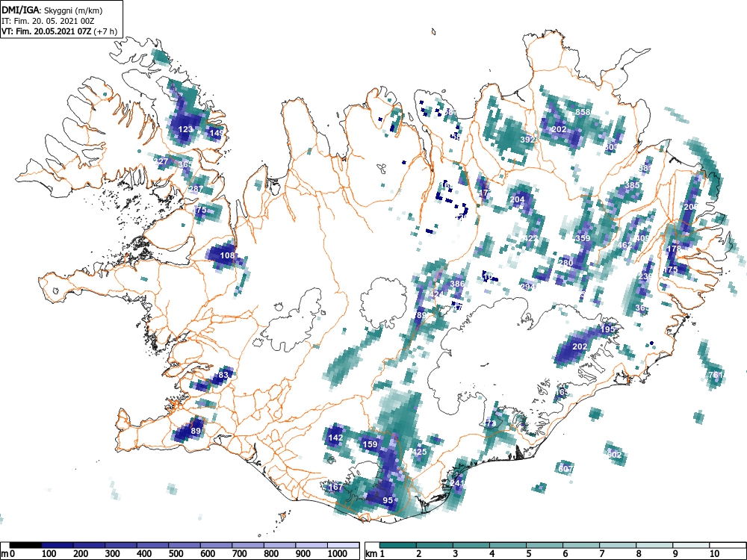Click the black 0–100 m legend swatch
The height and width of the screenshot is (560, 747).
click(25, 545)
